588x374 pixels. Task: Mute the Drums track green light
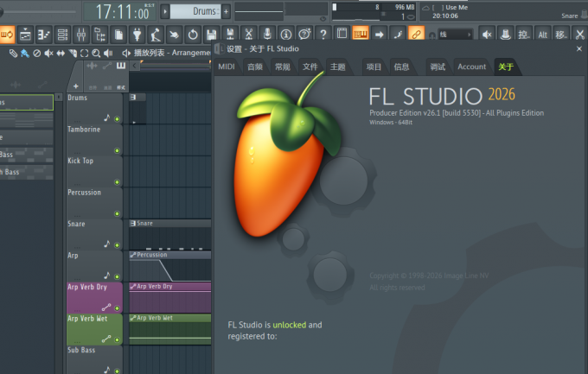pos(117,119)
